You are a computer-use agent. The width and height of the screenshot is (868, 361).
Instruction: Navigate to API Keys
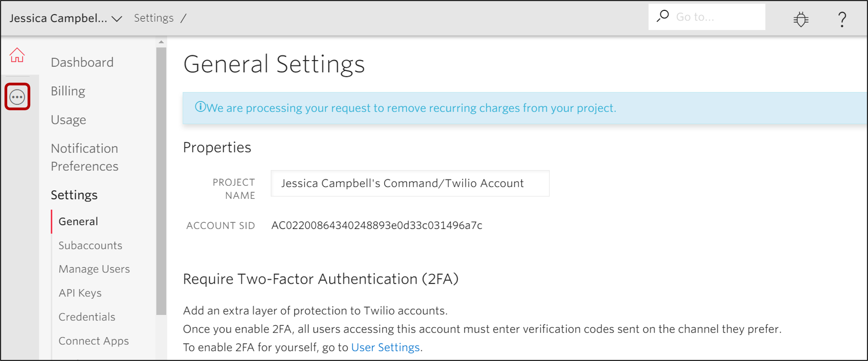tap(80, 293)
